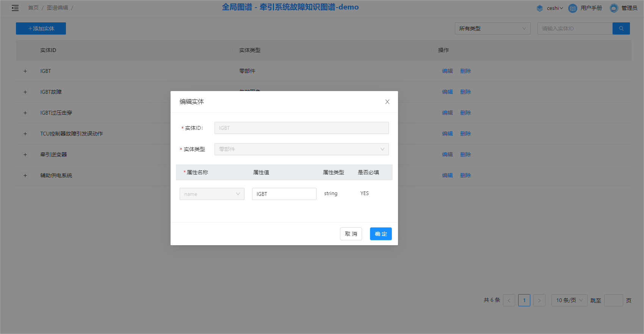Go to next page arrow in pagination
Viewport: 644px width, 334px height.
tap(539, 300)
